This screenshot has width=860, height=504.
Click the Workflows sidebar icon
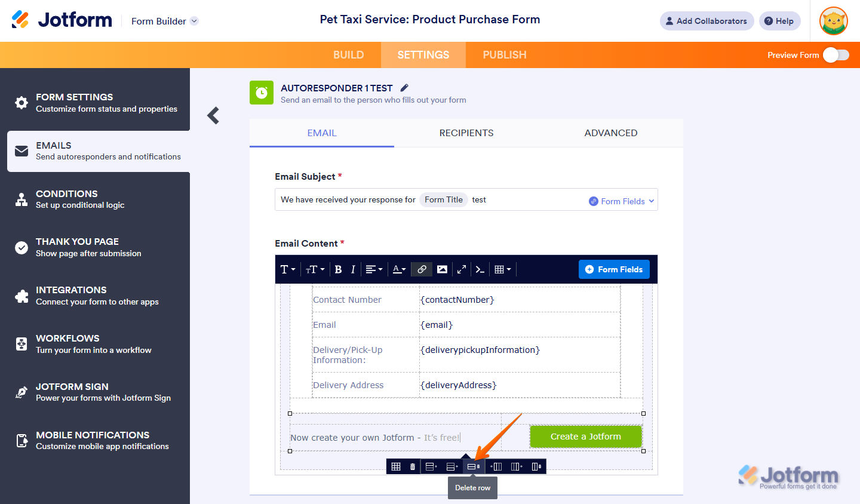pos(21,344)
